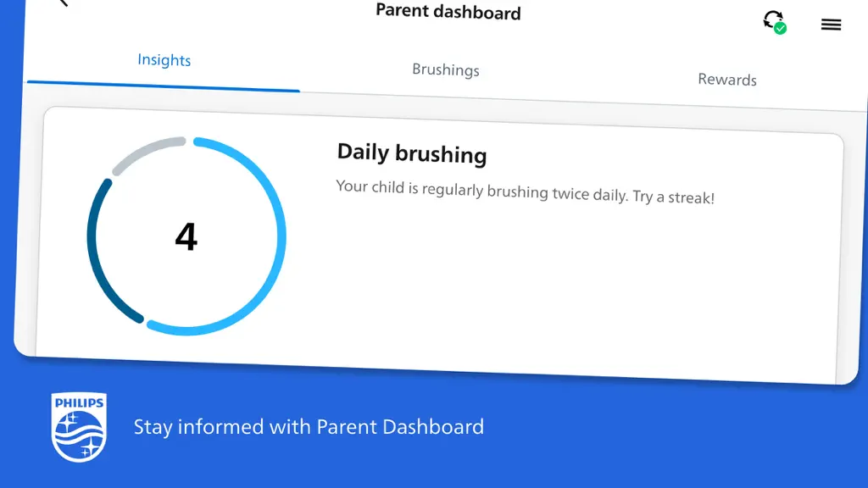This screenshot has width=868, height=488.
Task: Click the Parent dashboard title
Action: pyautogui.click(x=448, y=11)
